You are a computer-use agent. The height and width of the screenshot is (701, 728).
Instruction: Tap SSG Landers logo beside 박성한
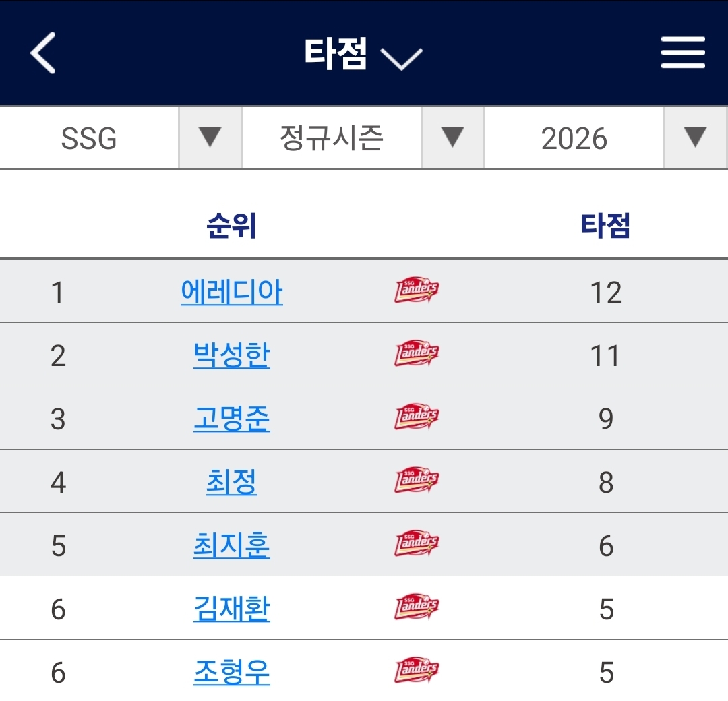[x=417, y=354]
